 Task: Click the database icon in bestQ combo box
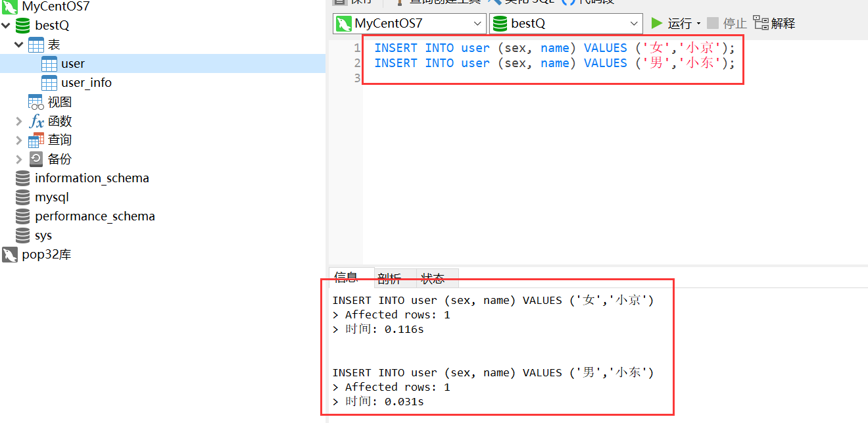pyautogui.click(x=500, y=24)
